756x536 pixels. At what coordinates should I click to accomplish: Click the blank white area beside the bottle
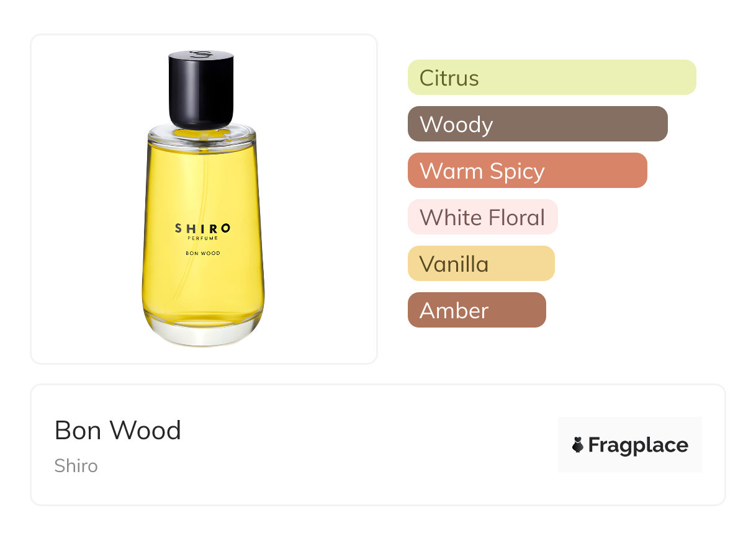[x=317, y=199]
